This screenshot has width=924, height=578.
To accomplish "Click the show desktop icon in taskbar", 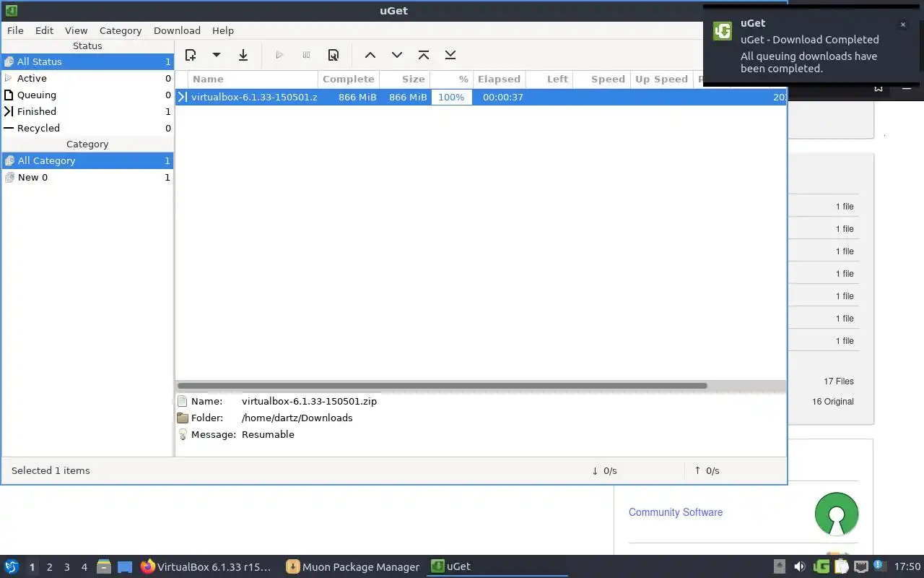I will coord(125,567).
